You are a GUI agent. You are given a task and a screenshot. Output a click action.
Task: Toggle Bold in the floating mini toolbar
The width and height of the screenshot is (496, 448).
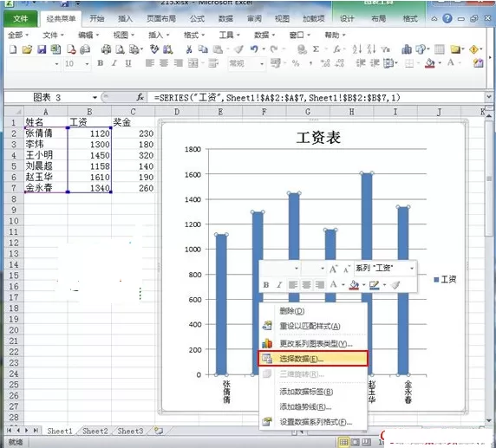266,285
